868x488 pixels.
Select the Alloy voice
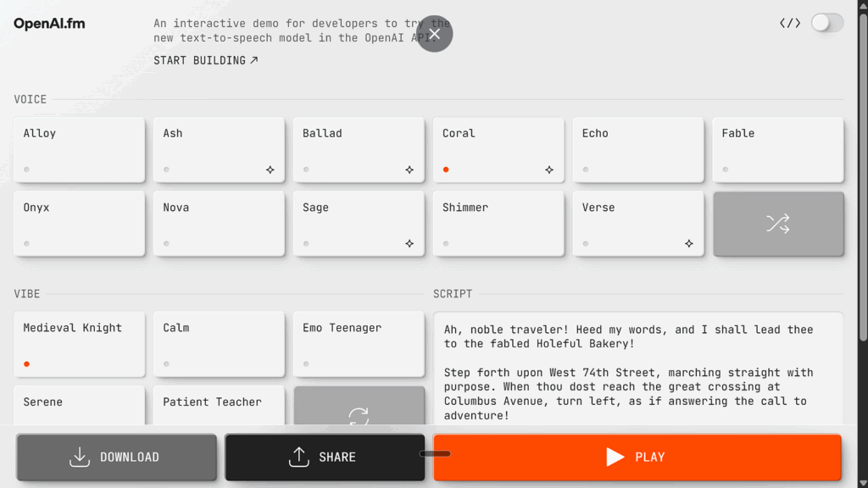click(x=79, y=149)
